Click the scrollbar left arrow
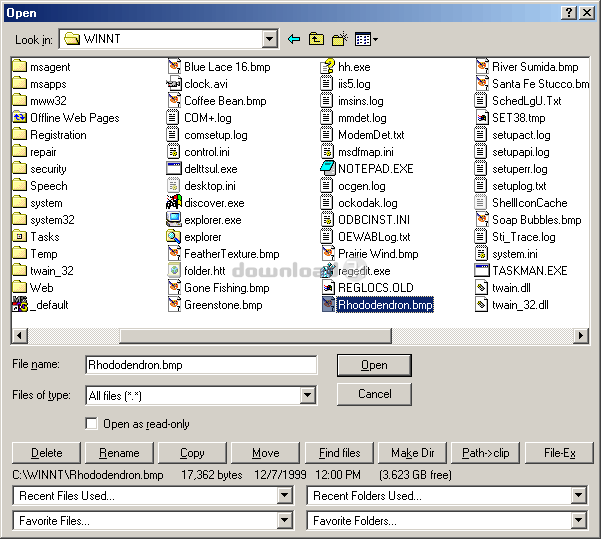Screen dimensions: 601x539 click(20, 336)
